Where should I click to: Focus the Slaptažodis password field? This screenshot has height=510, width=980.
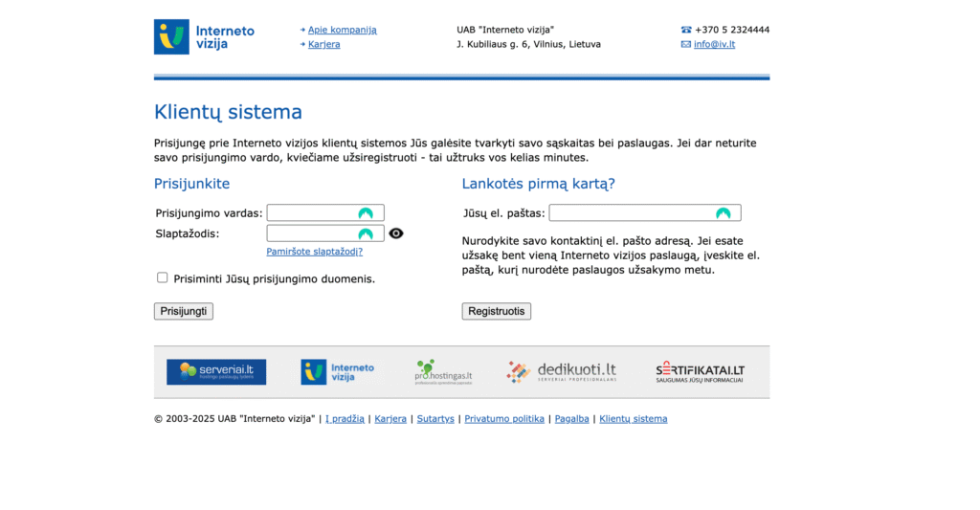click(x=325, y=233)
